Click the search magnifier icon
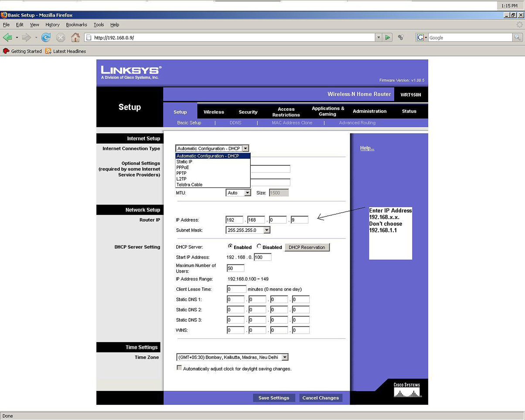Viewport: 525px width, 420px height. tap(517, 38)
